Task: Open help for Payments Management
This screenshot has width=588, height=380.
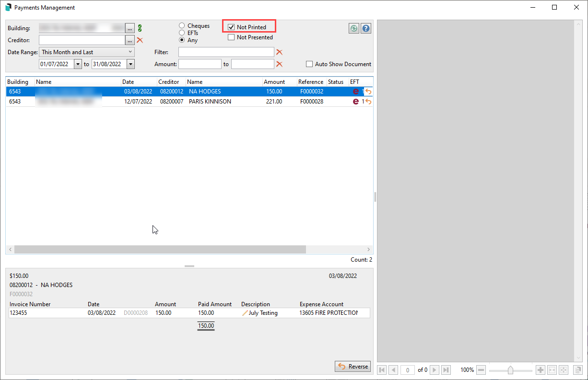Action: (365, 28)
